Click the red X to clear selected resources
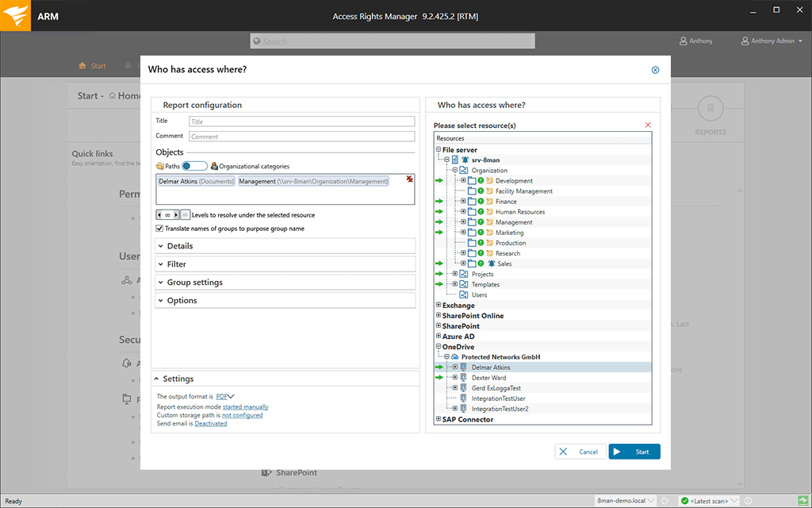 [648, 125]
